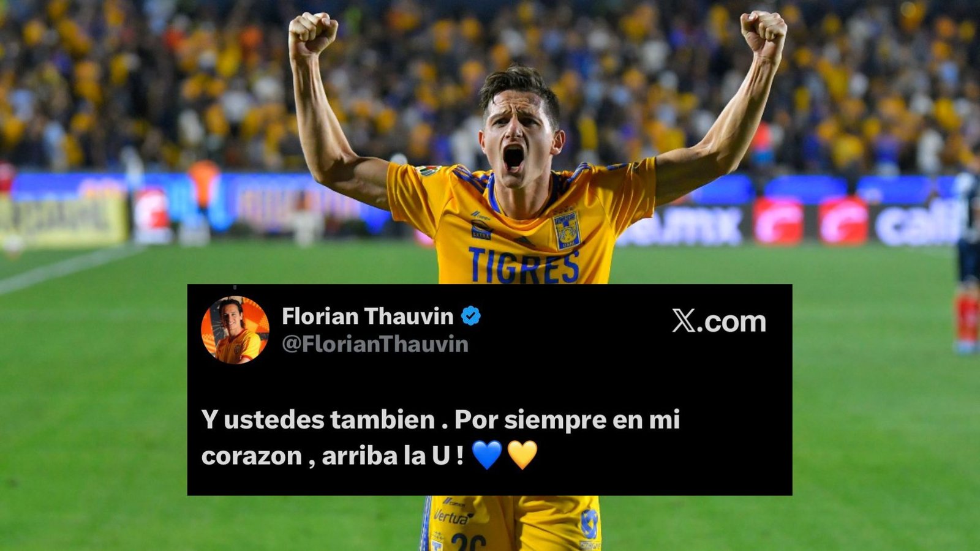Click the blue heart emoji
This screenshot has height=551, width=980.
pos(487,455)
